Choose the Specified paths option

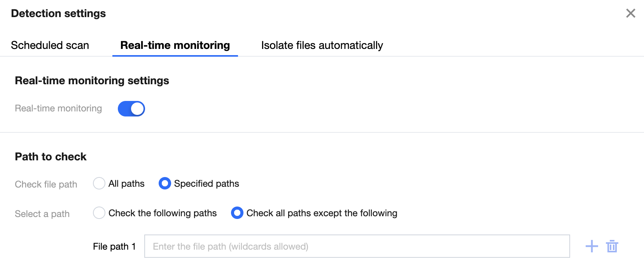click(165, 183)
